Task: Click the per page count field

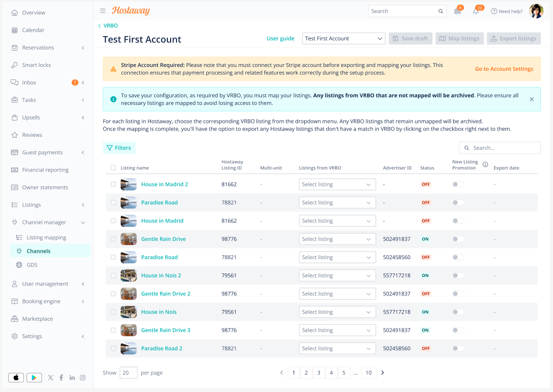Action: 128,373
